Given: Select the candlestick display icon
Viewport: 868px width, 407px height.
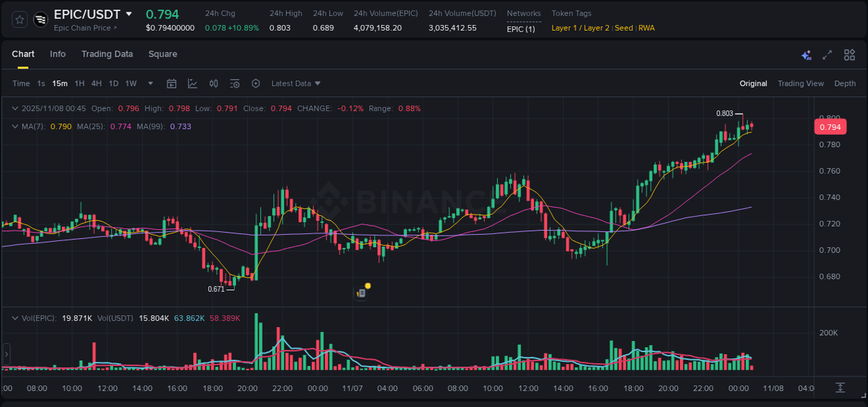Looking at the screenshot, I should (213, 83).
